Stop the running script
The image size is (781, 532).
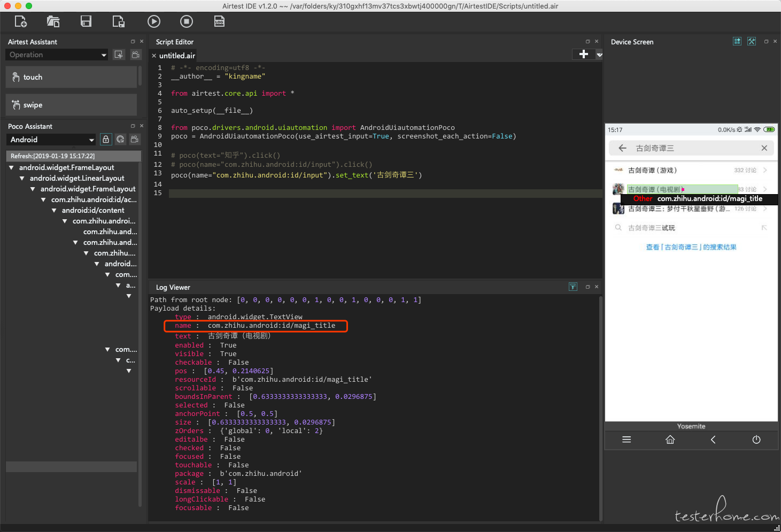pyautogui.click(x=187, y=21)
